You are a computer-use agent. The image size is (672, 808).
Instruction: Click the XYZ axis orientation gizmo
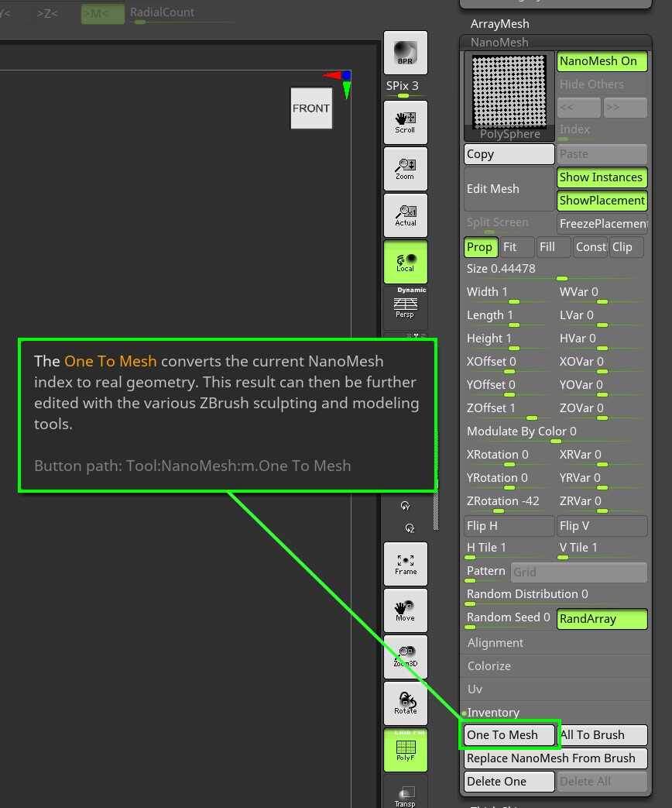point(340,82)
